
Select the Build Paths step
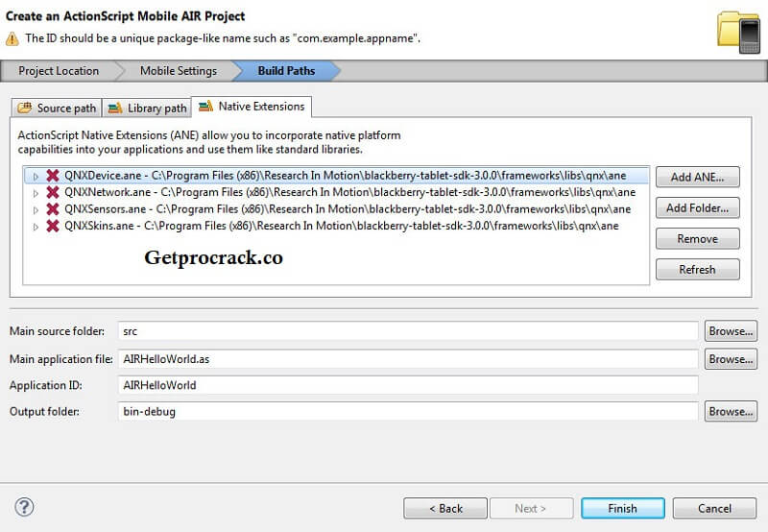click(x=286, y=71)
